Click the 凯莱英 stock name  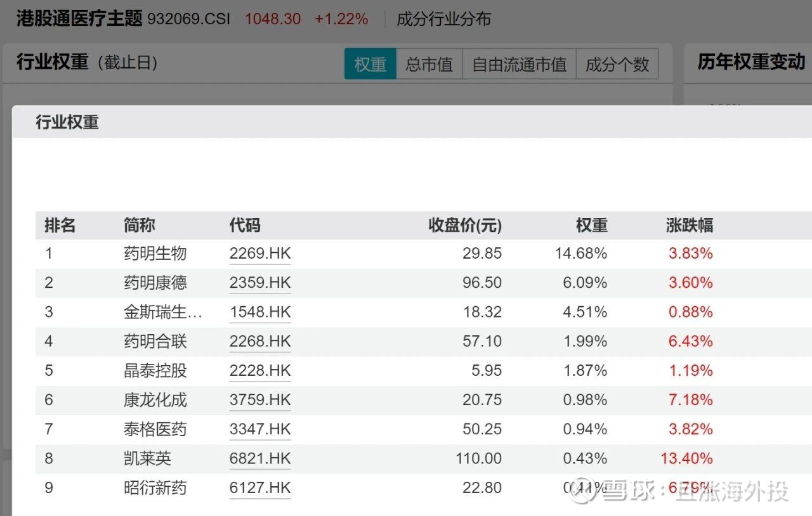pos(148,458)
